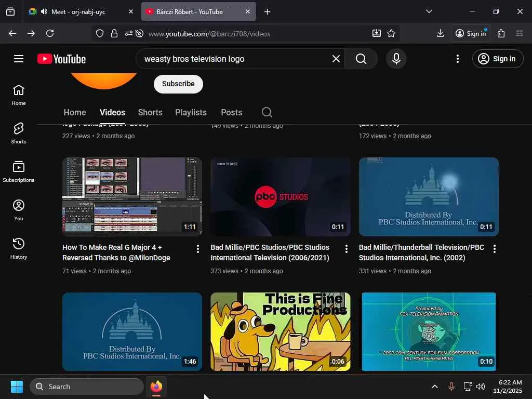Close the Bárczi Róbert YouTube tab

pos(248,11)
